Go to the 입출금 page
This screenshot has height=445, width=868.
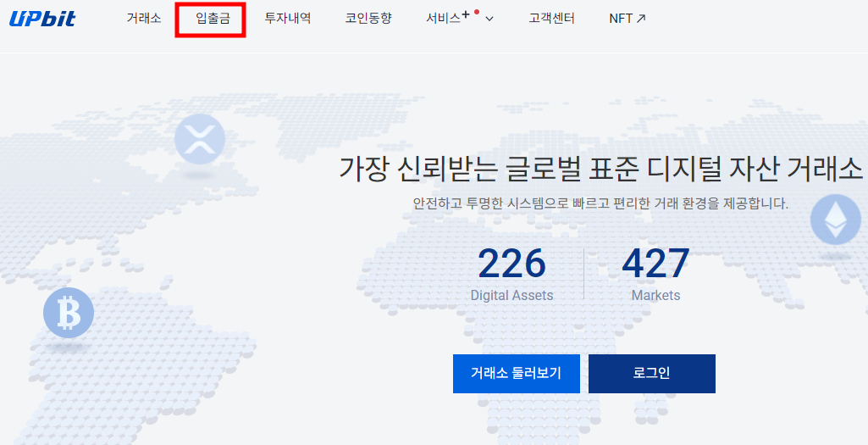(213, 19)
